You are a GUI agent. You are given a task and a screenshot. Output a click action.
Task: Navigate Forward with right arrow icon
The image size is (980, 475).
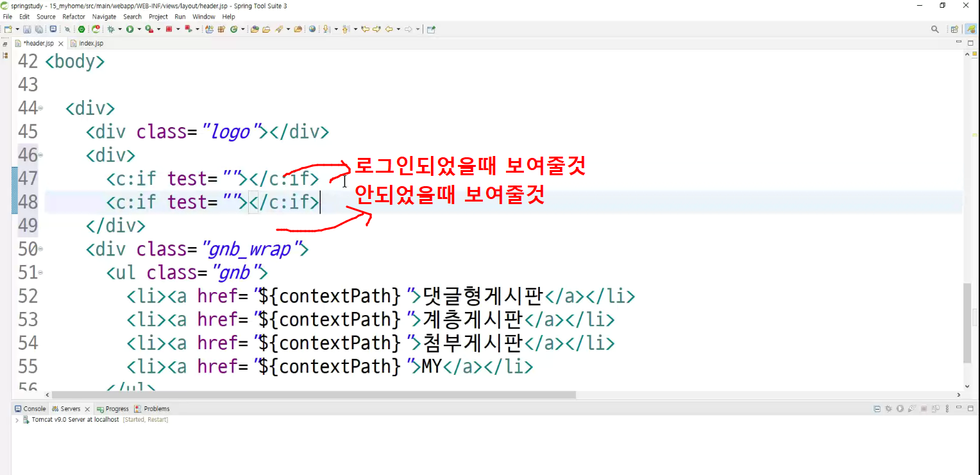tap(409, 29)
